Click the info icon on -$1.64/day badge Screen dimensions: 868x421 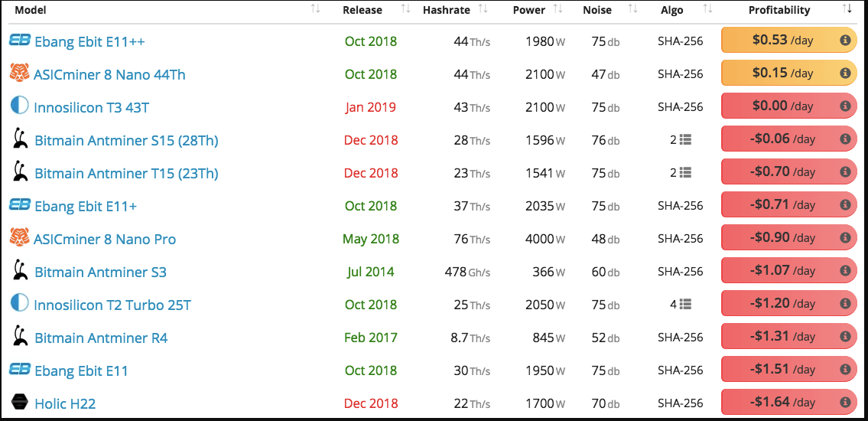coord(845,402)
